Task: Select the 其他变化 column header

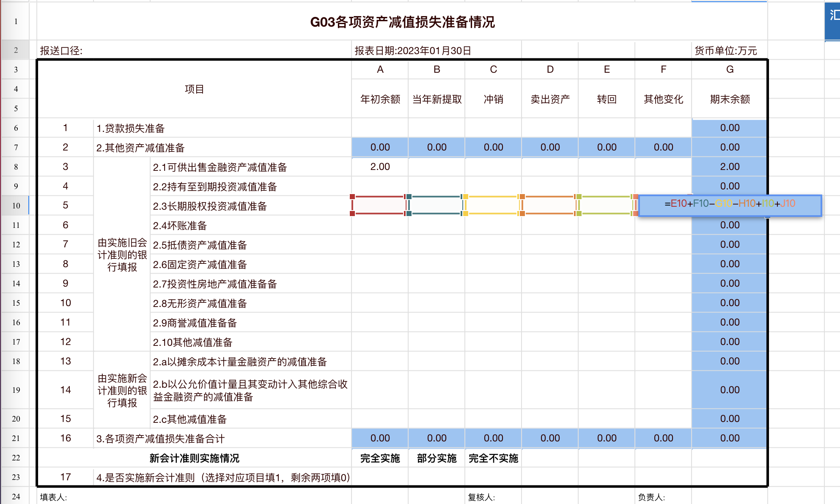Action: [664, 99]
